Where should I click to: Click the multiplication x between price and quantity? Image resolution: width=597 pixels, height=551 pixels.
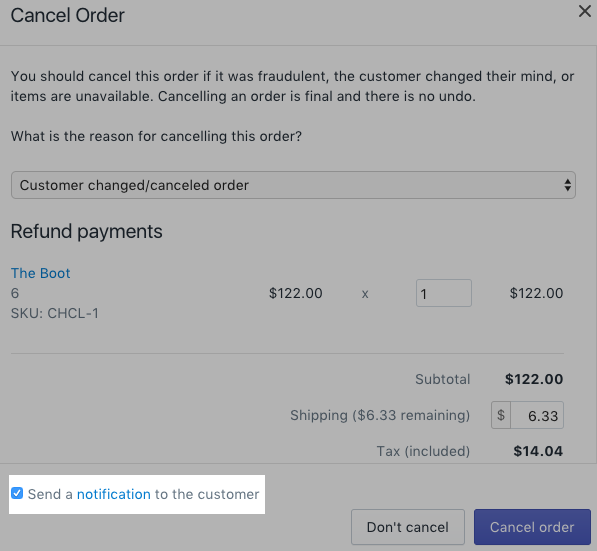click(365, 294)
